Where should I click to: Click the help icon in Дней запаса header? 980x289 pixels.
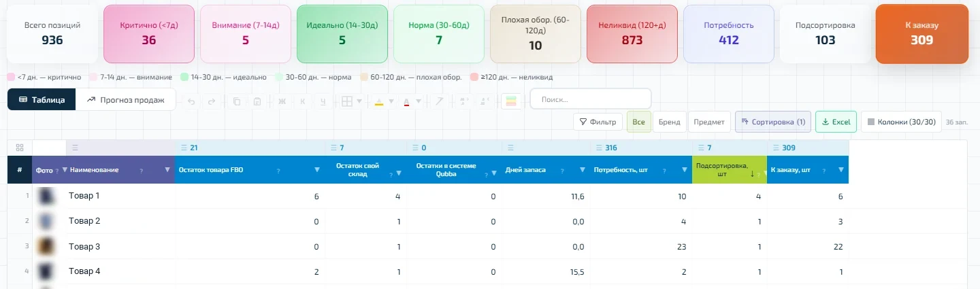point(562,171)
